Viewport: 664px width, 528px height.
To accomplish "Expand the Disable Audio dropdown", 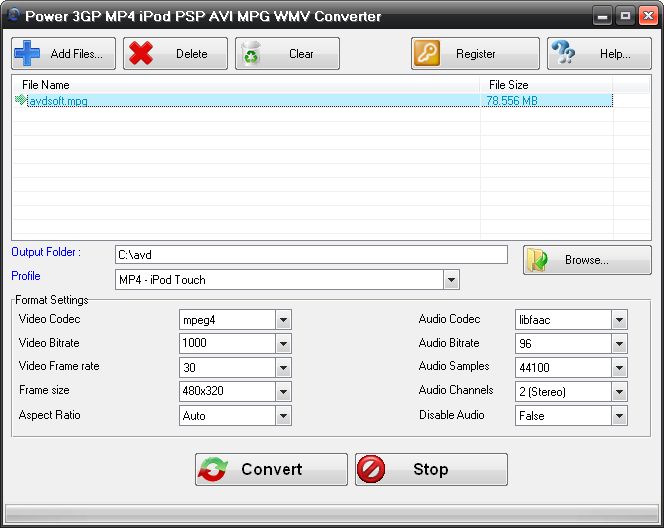I will (x=619, y=415).
